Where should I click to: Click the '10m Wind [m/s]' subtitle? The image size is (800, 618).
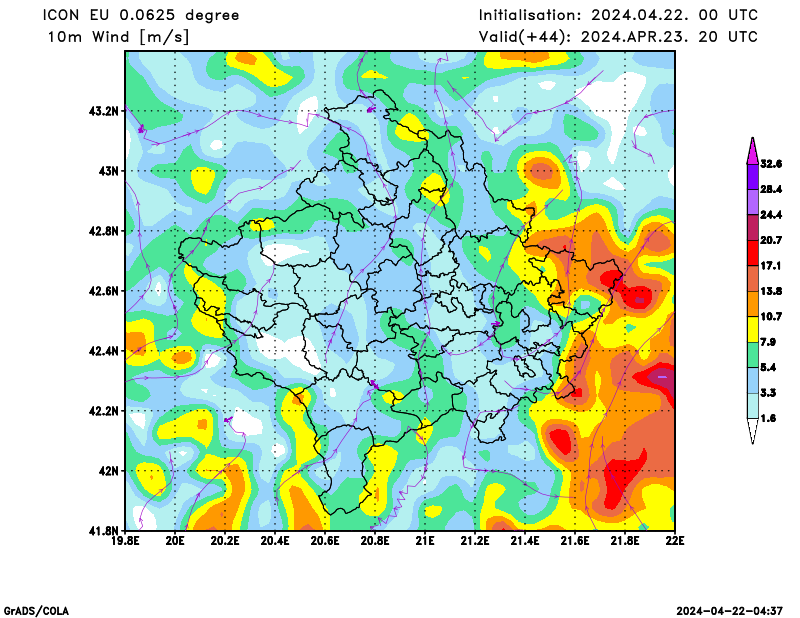pos(118,37)
